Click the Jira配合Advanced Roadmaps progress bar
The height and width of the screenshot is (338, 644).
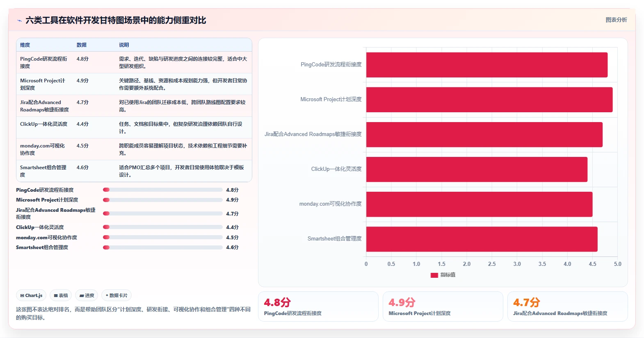tap(163, 213)
